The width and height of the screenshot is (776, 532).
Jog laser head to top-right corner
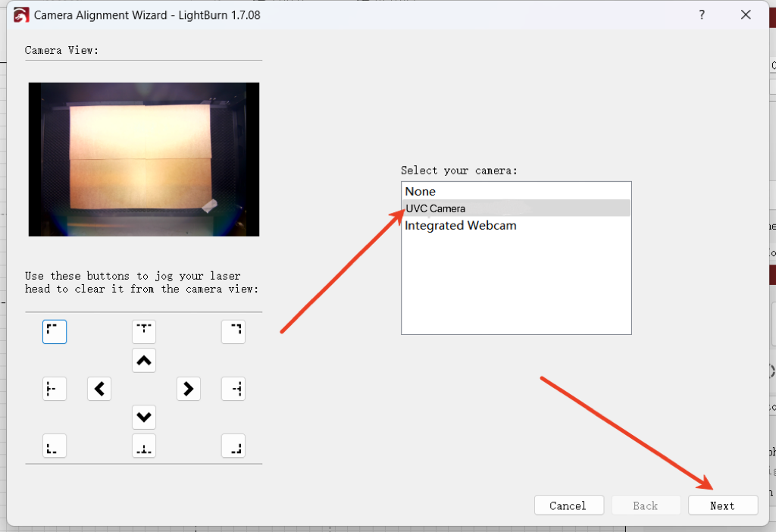(x=233, y=332)
